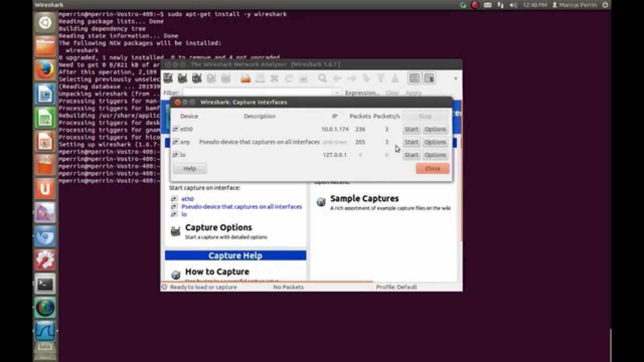The width and height of the screenshot is (644, 362).
Task: Click the orange Close button in dialog
Action: coord(433,168)
